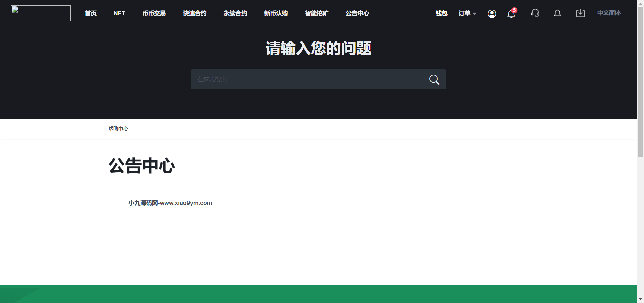Click 公告中心 in the navbar
Image resolution: width=644 pixels, height=303 pixels.
(357, 13)
